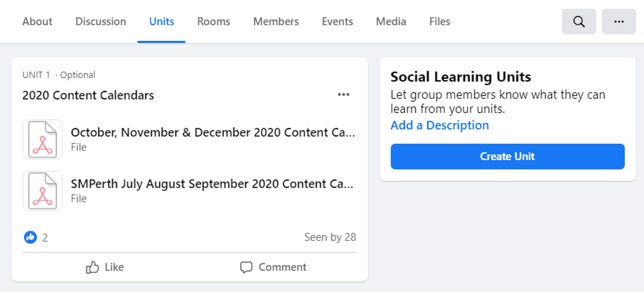
Task: Open the group search magnifier icon
Action: point(579,21)
